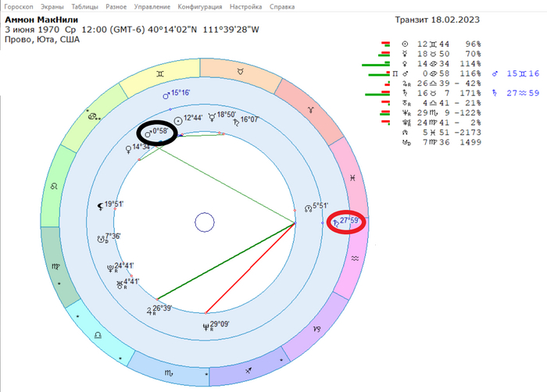The height and width of the screenshot is (392, 547).
Task: Click the Aquarius sign symbol on zodiac ring
Action: tap(355, 258)
